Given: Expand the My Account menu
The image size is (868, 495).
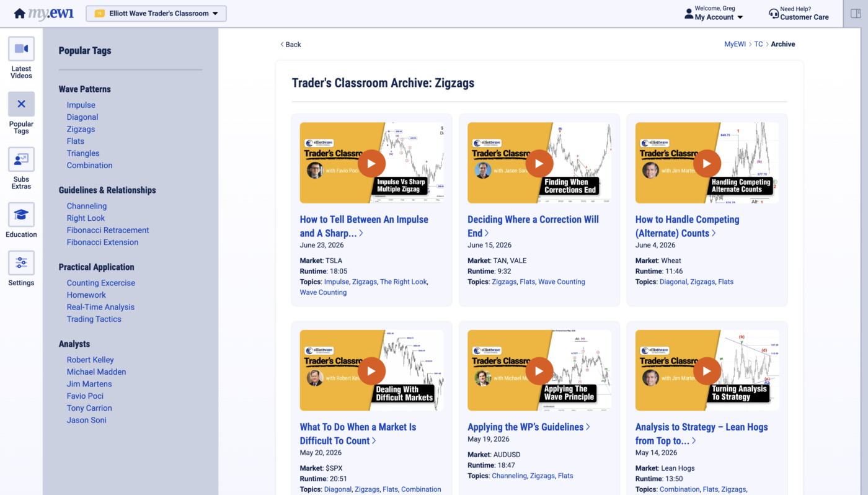Looking at the screenshot, I should click(719, 17).
